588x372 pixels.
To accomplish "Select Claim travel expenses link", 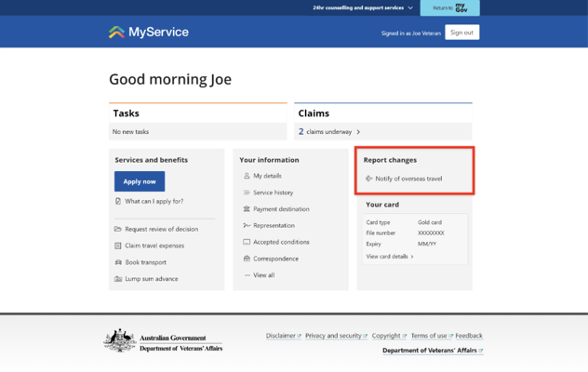I will (x=154, y=246).
